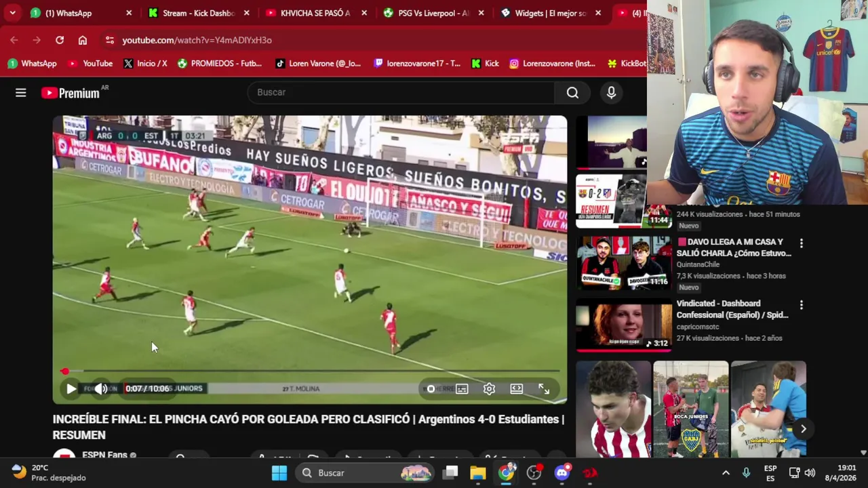Viewport: 868px width, 488px height.
Task: Click the page scrollbar down arrow
Action: pyautogui.click(x=863, y=452)
